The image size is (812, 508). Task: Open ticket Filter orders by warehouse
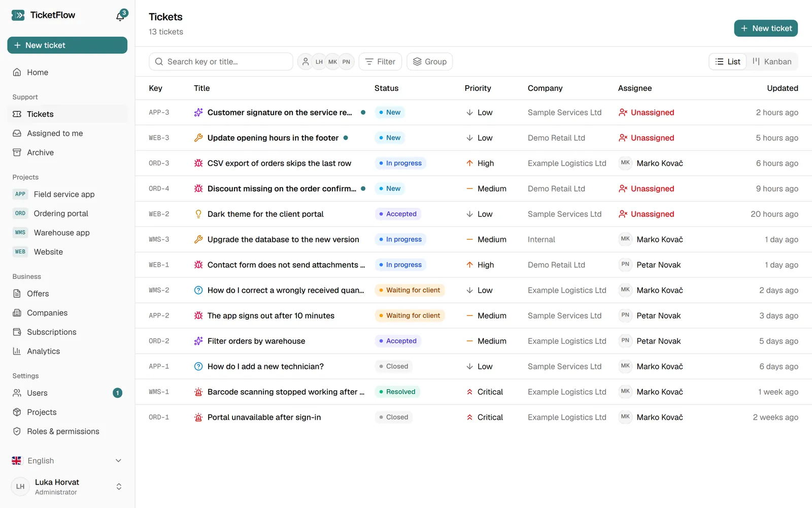pyautogui.click(x=256, y=341)
